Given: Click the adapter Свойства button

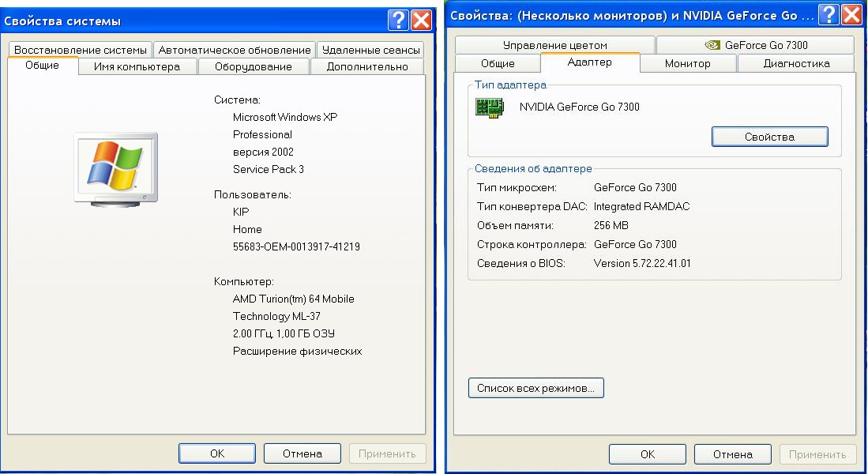Looking at the screenshot, I should [x=769, y=137].
